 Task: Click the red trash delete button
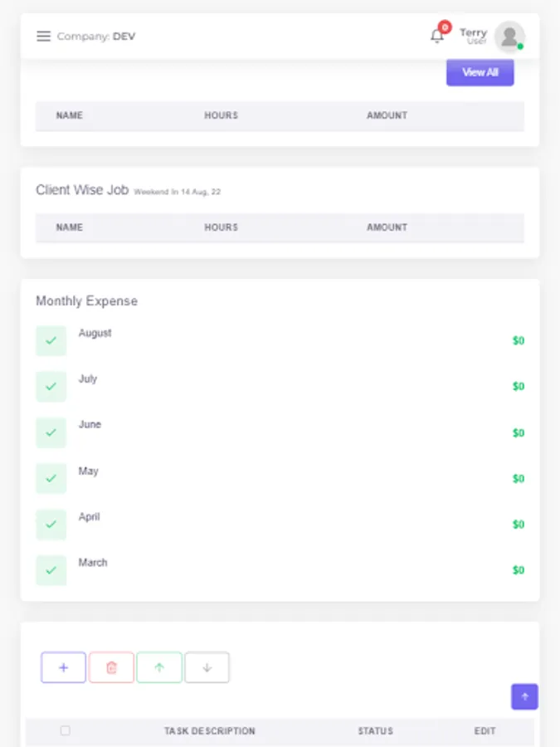tap(111, 667)
